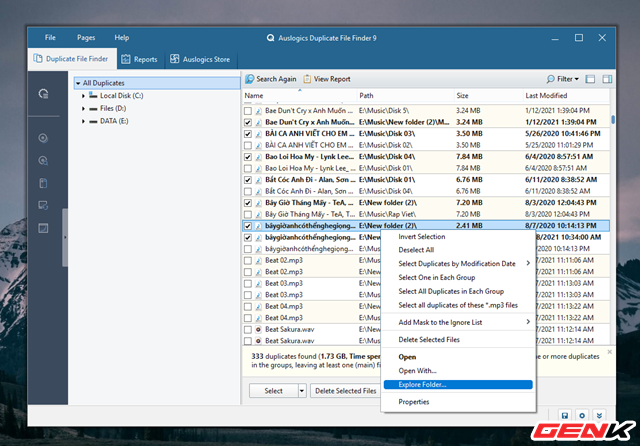Open Select Duplicates by Modification Date submenu
The height and width of the screenshot is (446, 640).
click(x=458, y=264)
